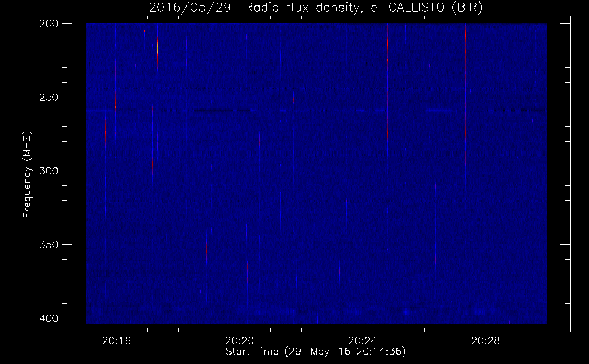Click the 'Start Time' axis label
The height and width of the screenshot is (364, 589).
tap(316, 352)
